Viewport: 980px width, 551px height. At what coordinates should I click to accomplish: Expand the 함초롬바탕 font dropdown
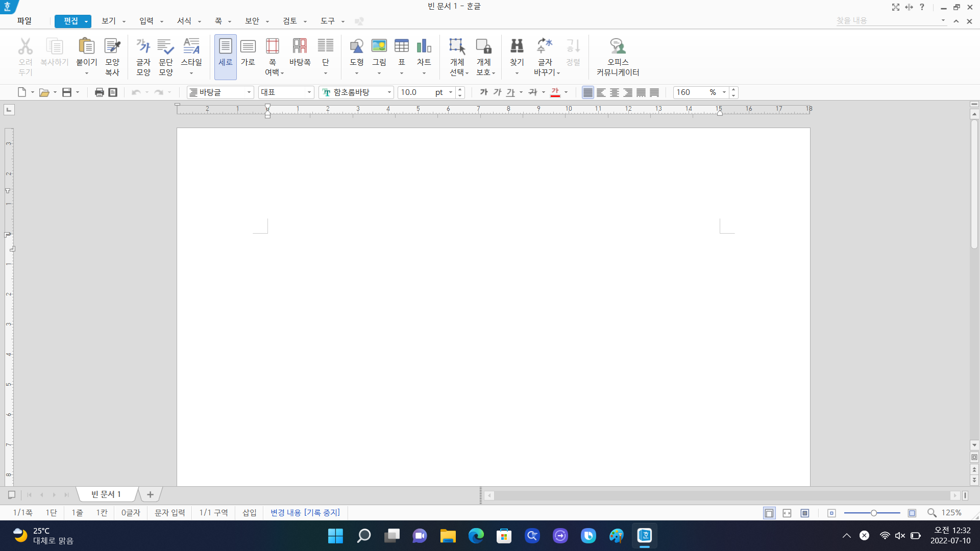pyautogui.click(x=389, y=92)
